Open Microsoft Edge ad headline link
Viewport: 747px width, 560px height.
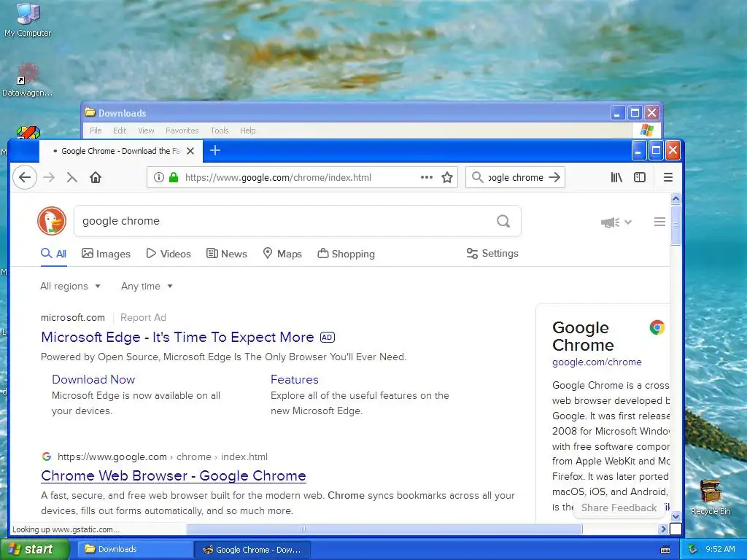(177, 337)
